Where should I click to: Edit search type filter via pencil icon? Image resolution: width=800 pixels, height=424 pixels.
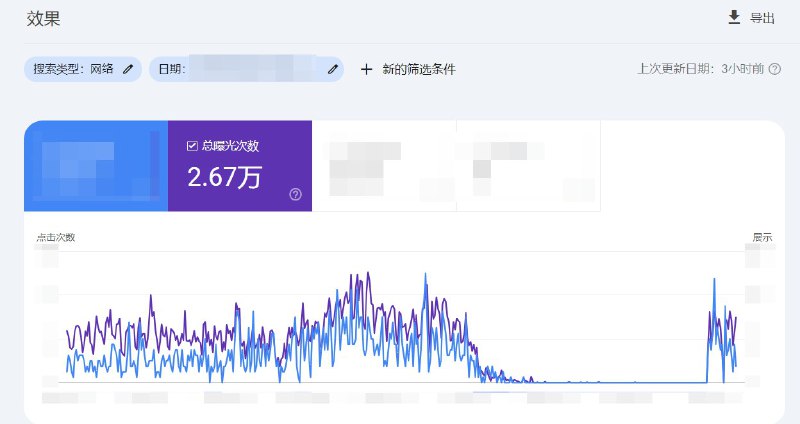[x=128, y=69]
